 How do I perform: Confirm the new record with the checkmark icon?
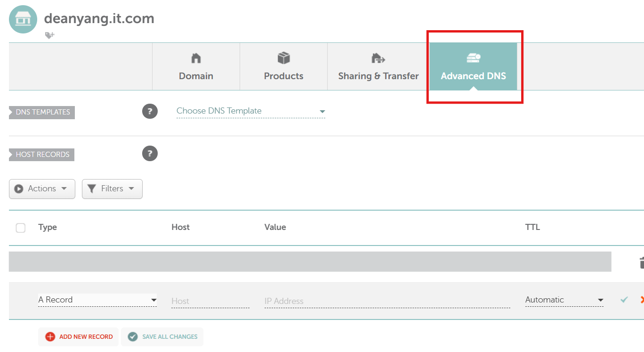pos(624,300)
